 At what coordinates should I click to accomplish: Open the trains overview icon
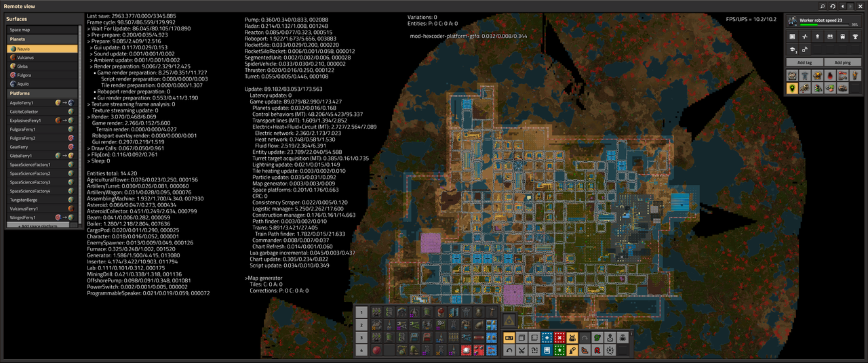tap(842, 37)
